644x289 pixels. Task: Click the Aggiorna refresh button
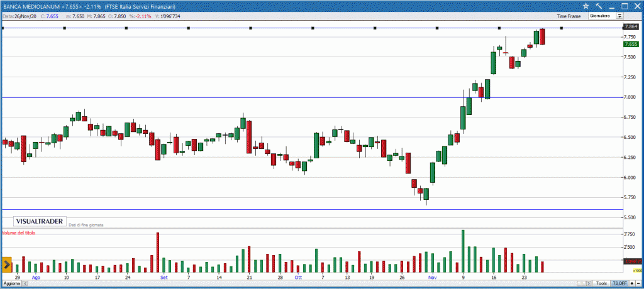(x=11, y=284)
